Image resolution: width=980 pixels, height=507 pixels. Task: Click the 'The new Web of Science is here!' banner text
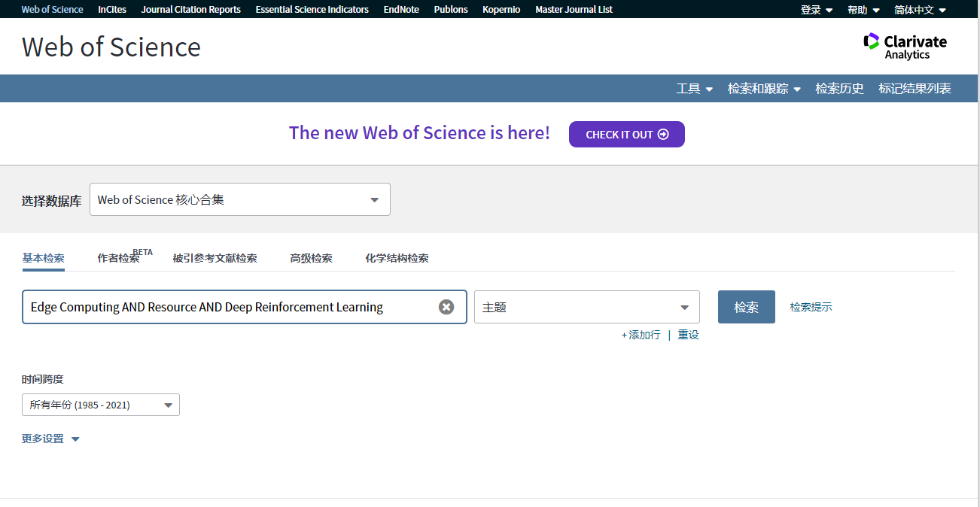(x=419, y=133)
